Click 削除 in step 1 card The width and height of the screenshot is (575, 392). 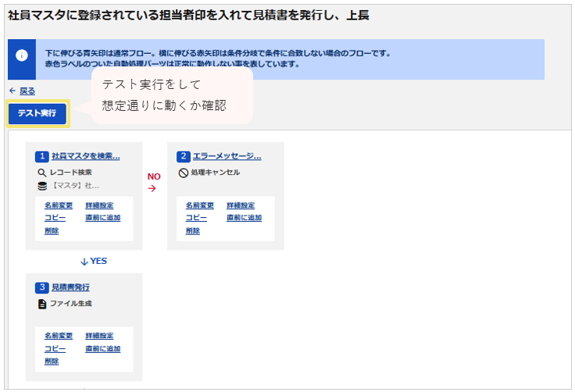tap(52, 231)
